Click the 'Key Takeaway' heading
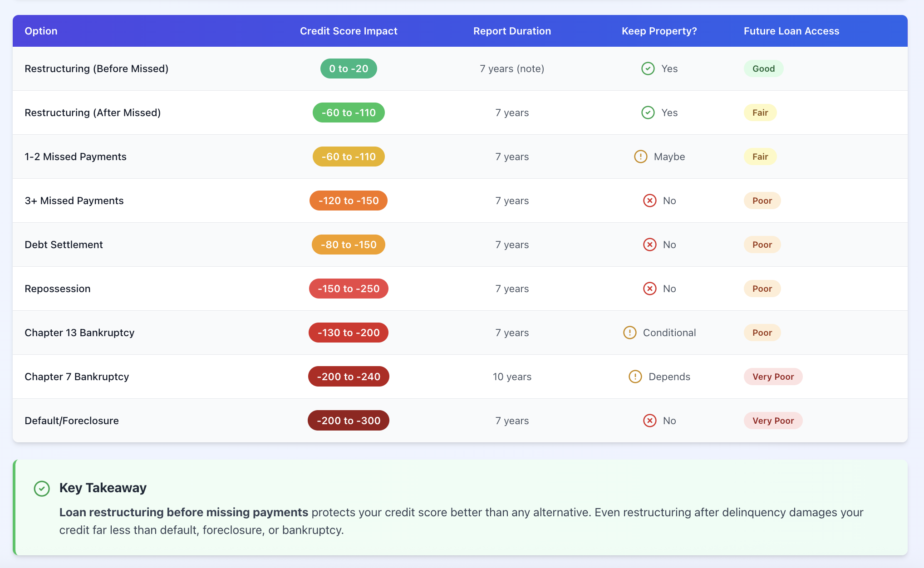924x568 pixels. (x=103, y=488)
